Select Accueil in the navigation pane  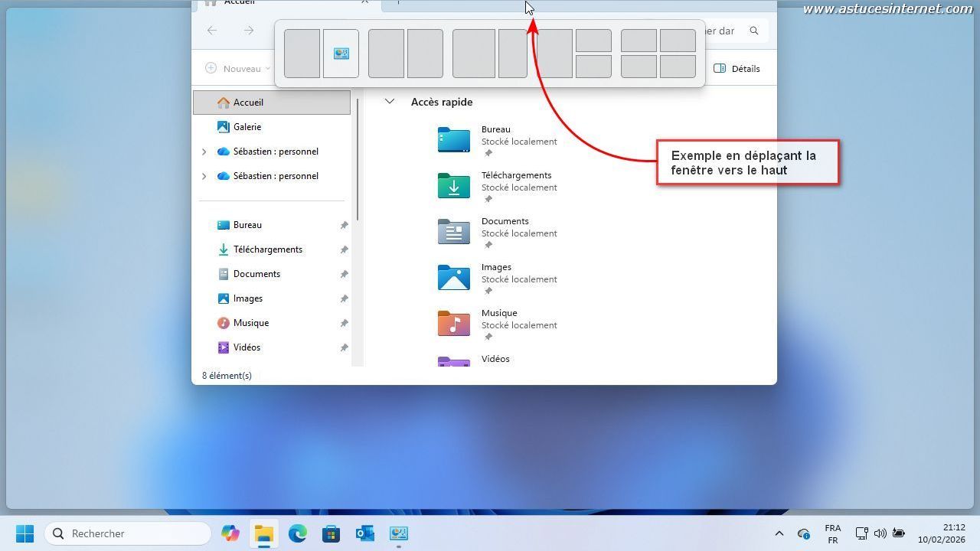[248, 103]
